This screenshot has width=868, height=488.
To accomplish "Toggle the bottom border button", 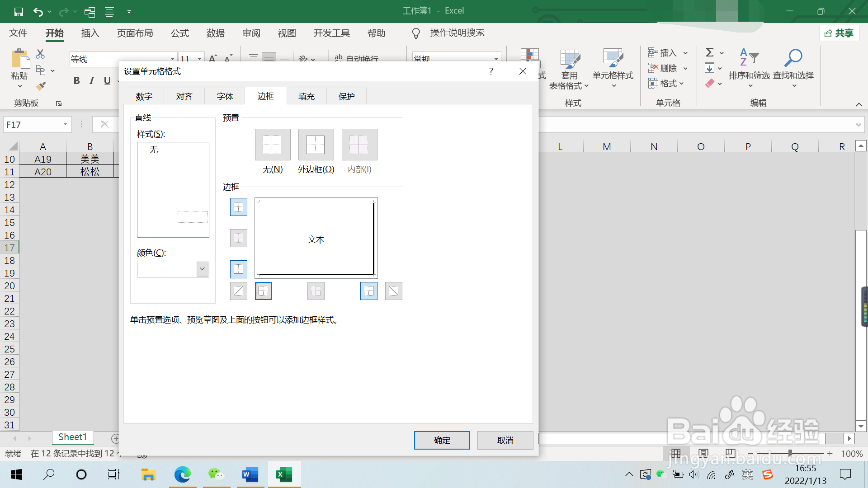I will pos(238,269).
